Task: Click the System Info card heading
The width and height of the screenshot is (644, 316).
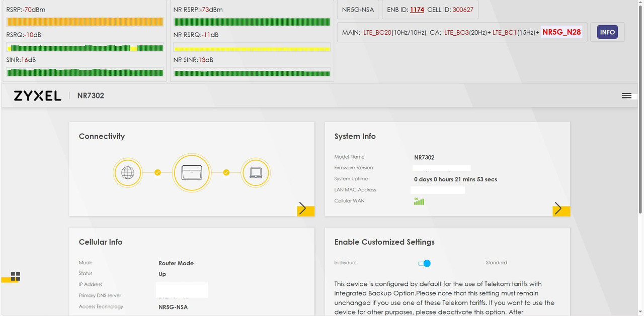Action: pyautogui.click(x=355, y=136)
